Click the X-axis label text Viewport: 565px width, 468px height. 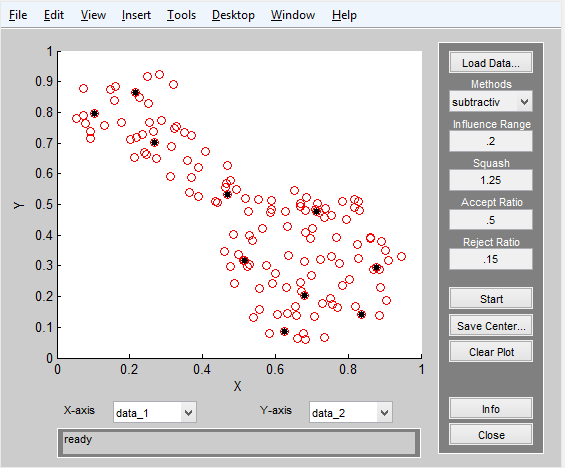coord(79,410)
